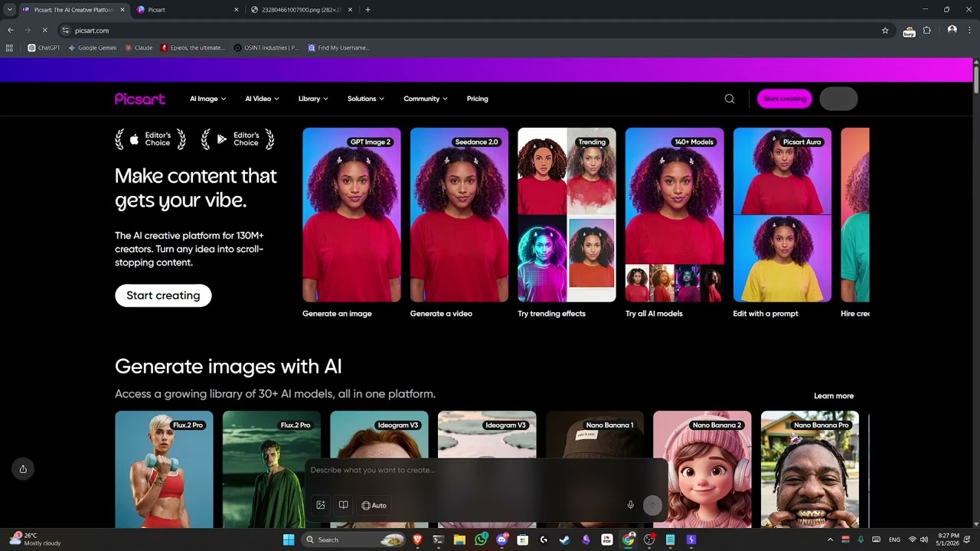Go back to the previous page

[x=10, y=31]
